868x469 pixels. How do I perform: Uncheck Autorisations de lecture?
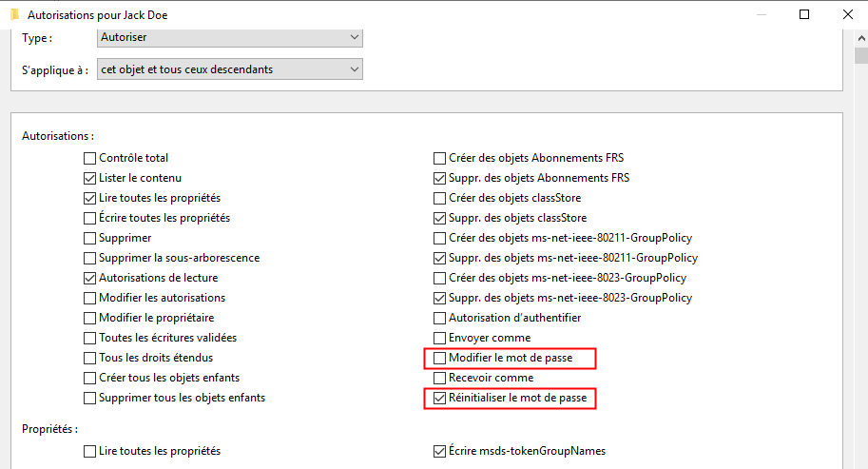coord(89,278)
